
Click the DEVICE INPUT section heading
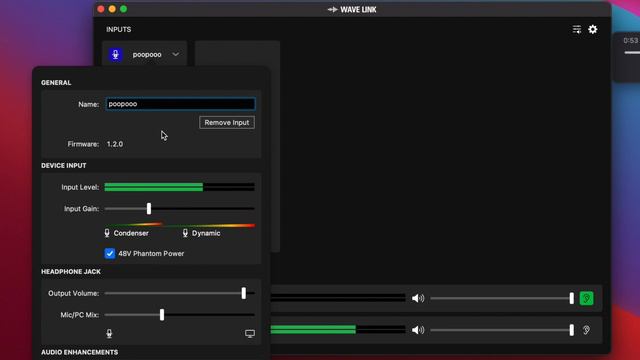(64, 165)
